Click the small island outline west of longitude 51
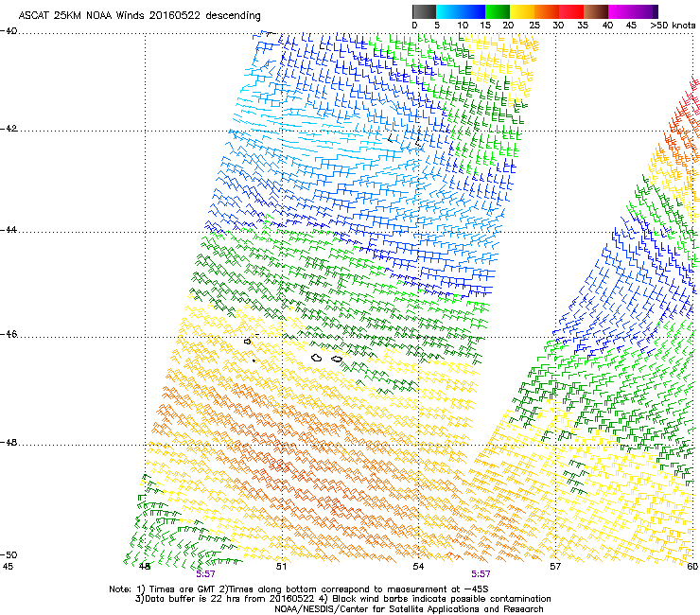The image size is (700, 615). 248,342
